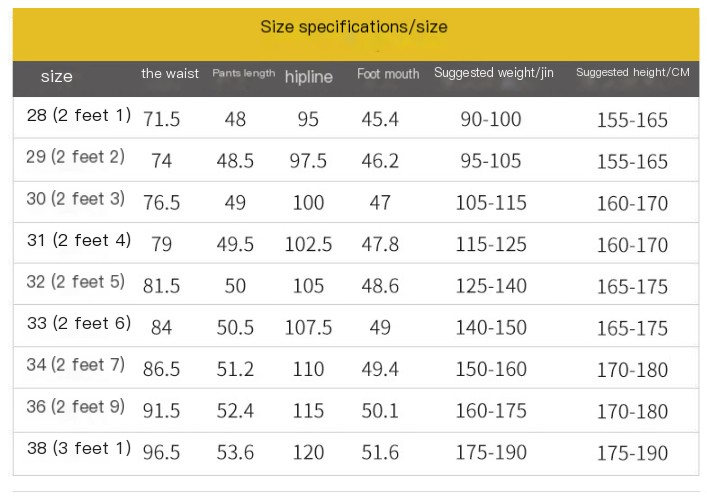Select the '38 (3 feet 1)' size label
Image resolution: width=707 pixels, height=500 pixels.
[x=79, y=448]
